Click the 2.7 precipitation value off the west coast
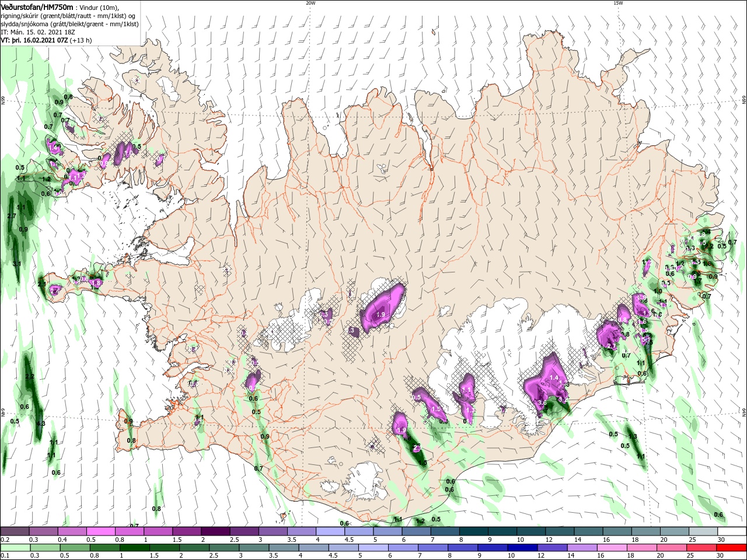The image size is (747, 560). pos(11,216)
